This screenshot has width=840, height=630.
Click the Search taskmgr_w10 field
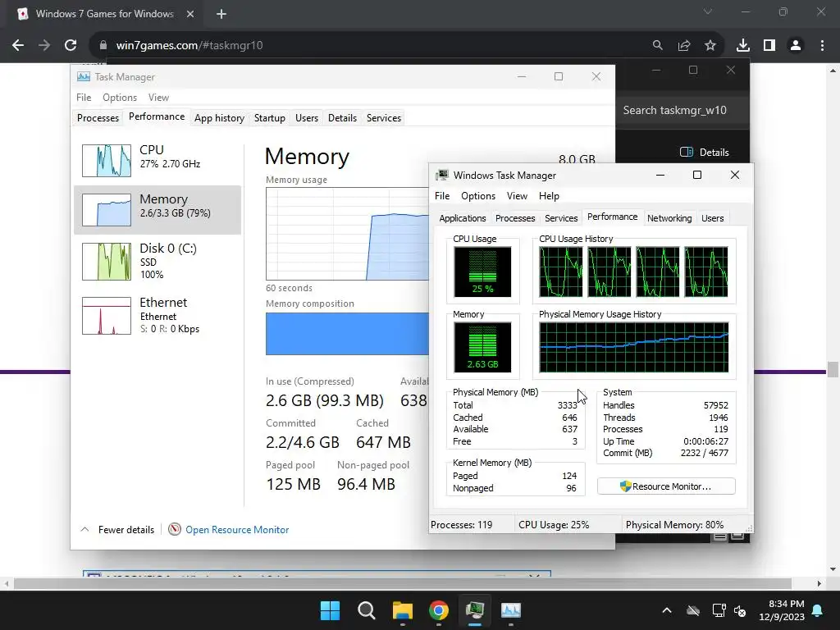pyautogui.click(x=682, y=111)
